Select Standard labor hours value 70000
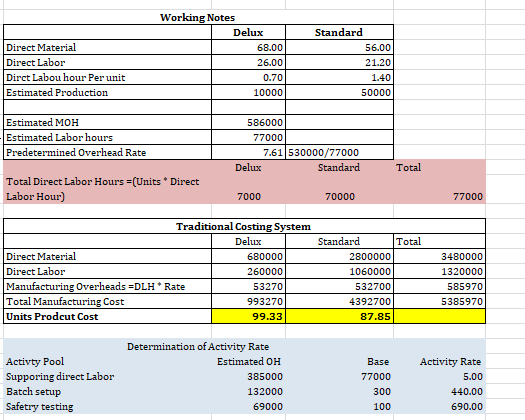The width and height of the screenshot is (525, 420). click(x=340, y=197)
